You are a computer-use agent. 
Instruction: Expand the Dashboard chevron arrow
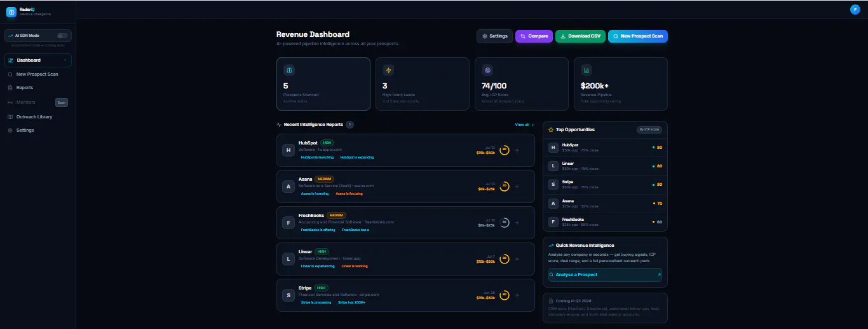65,60
